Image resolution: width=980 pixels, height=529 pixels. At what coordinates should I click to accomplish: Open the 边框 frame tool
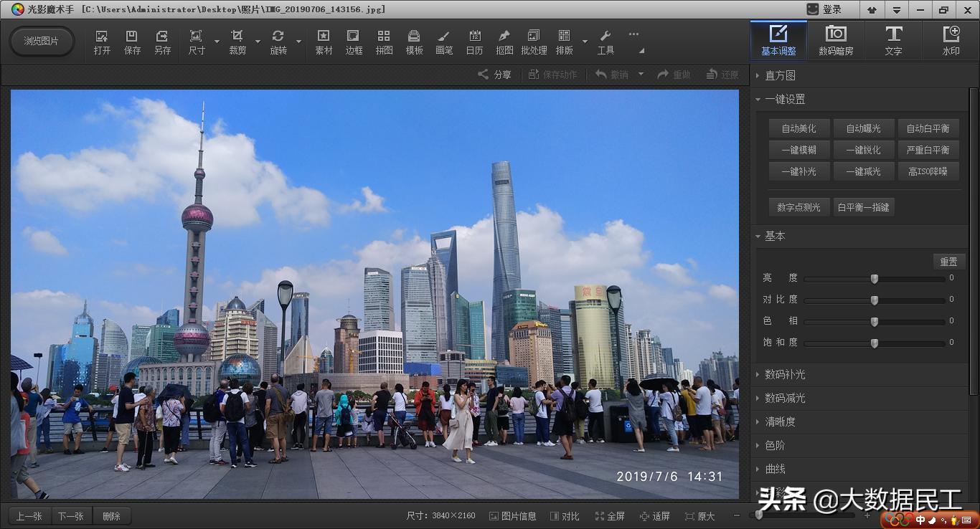[x=353, y=41]
